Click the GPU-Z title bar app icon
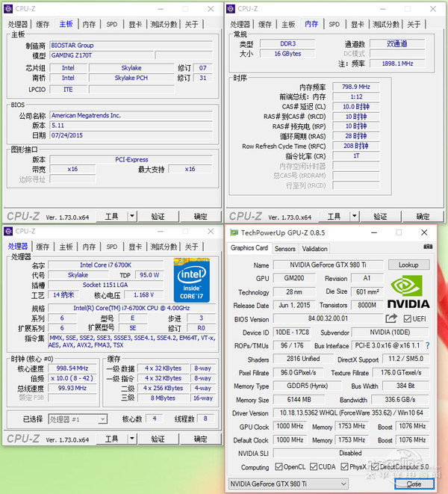Viewport: 448px width, 494px height. 234,232
